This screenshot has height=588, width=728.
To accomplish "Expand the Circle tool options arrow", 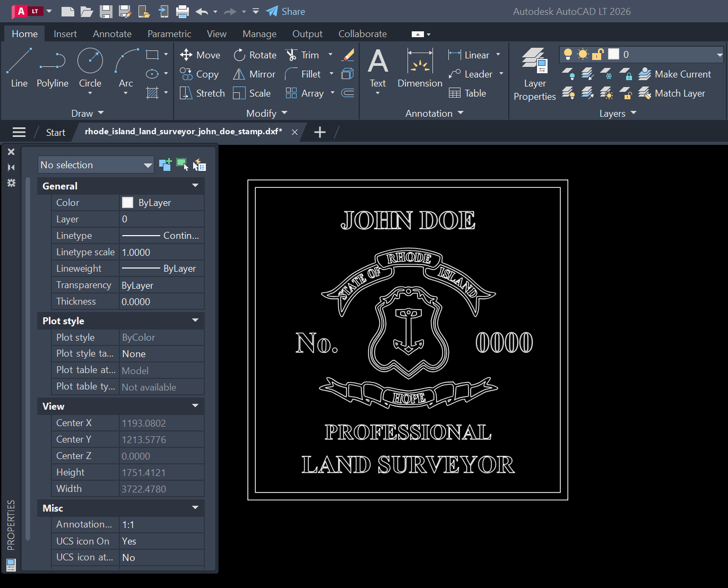I will tap(90, 93).
